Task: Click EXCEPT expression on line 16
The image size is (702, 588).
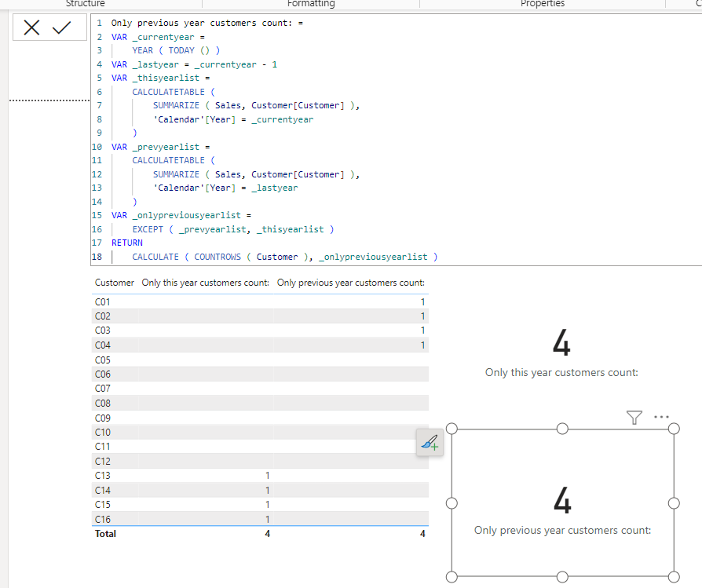Action: point(232,229)
